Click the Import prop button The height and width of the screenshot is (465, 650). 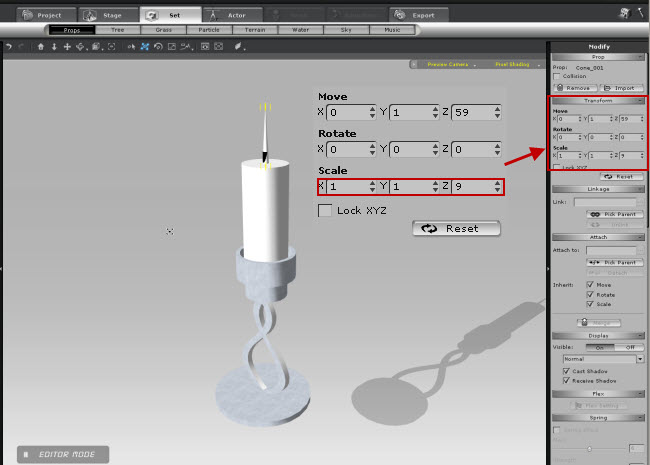click(x=621, y=88)
